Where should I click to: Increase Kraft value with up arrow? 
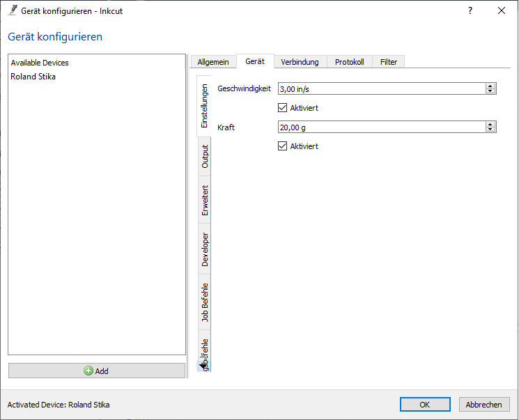[x=490, y=124]
